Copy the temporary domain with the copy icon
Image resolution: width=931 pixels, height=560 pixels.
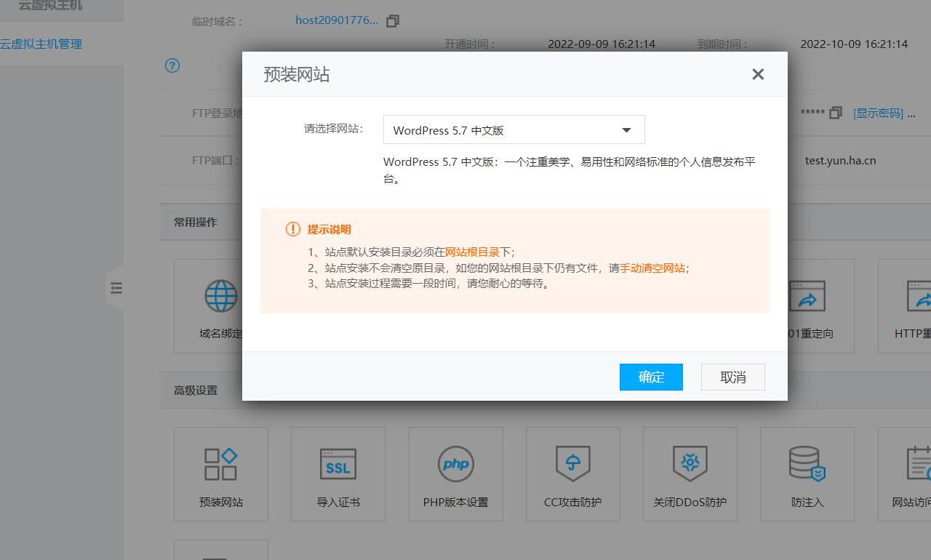(392, 21)
